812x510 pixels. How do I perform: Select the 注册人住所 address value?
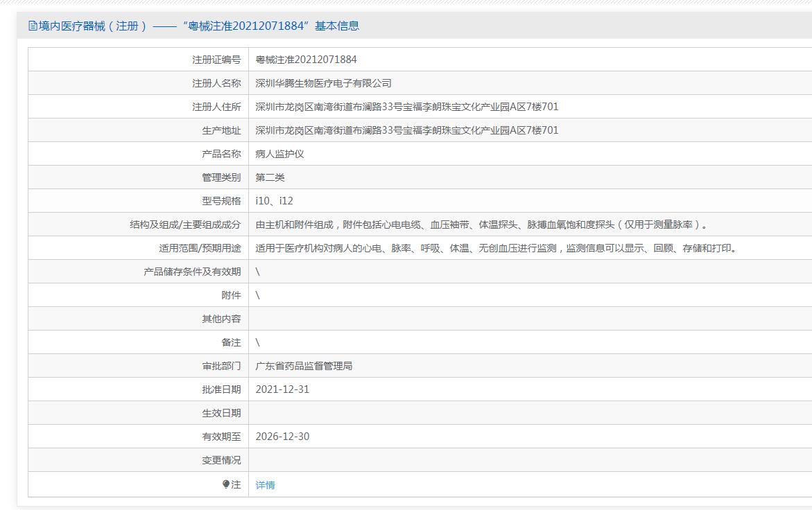(407, 107)
